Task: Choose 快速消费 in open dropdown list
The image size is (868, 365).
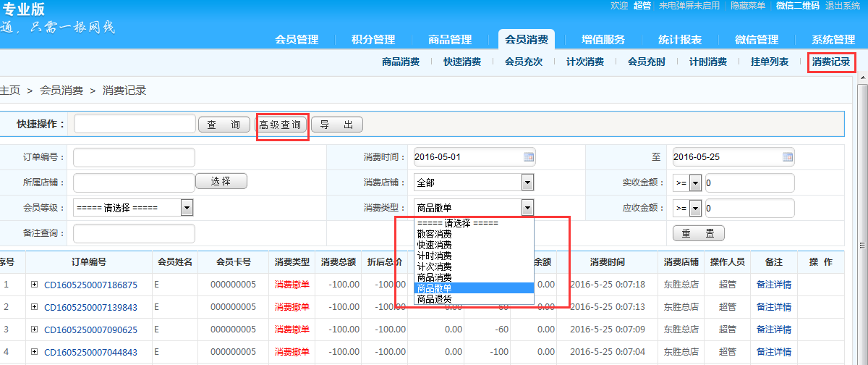Action: (475, 245)
